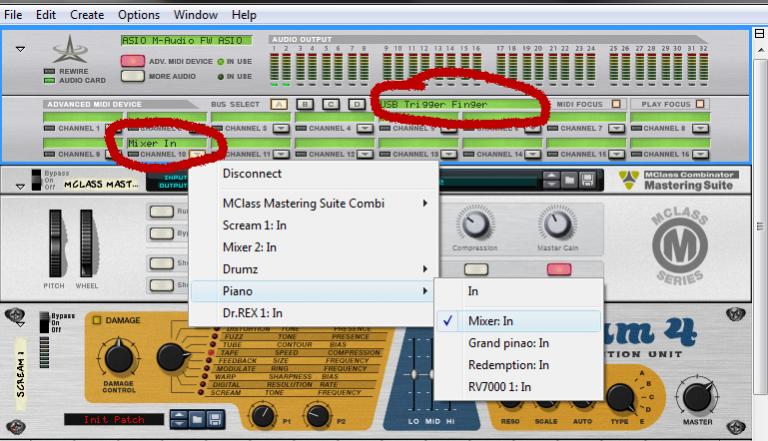Select Scream 1: In menu entry

(313, 225)
